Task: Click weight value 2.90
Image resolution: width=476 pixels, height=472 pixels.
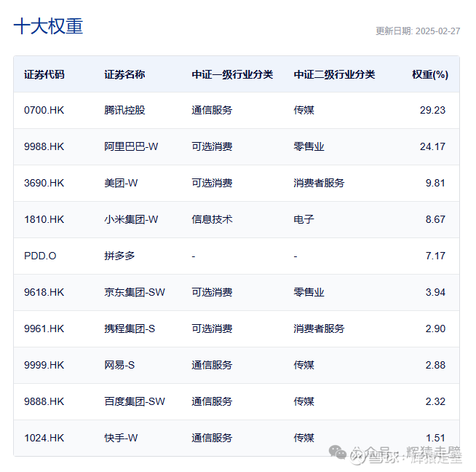Action: click(x=435, y=329)
